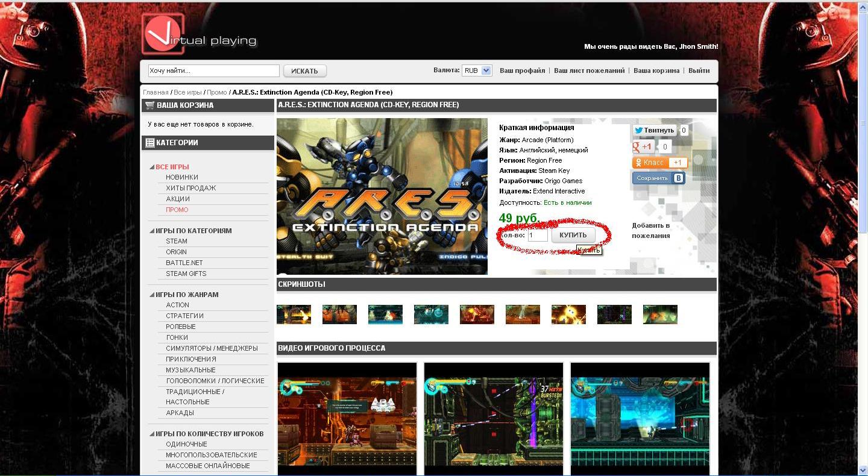The height and width of the screenshot is (476, 868).
Task: Click the Virtual Playing site logo
Action: click(199, 34)
